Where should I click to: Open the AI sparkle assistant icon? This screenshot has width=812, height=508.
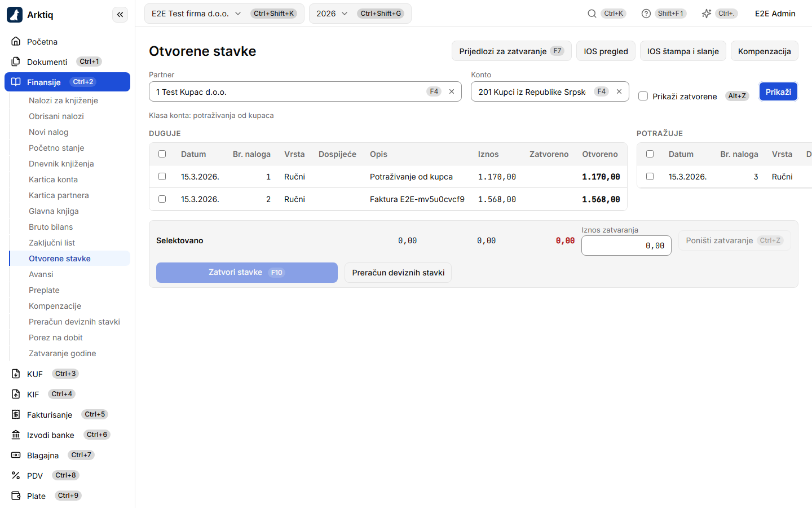click(x=707, y=14)
